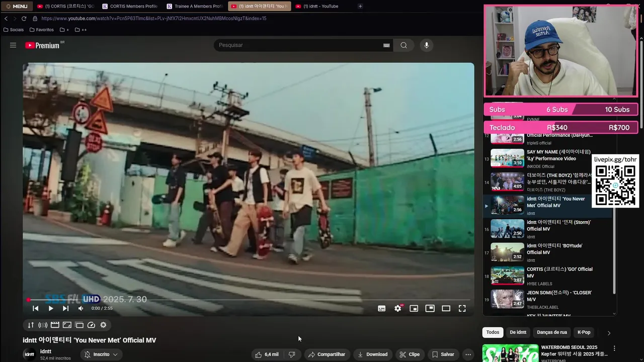Go back in browser history

pos(6,19)
